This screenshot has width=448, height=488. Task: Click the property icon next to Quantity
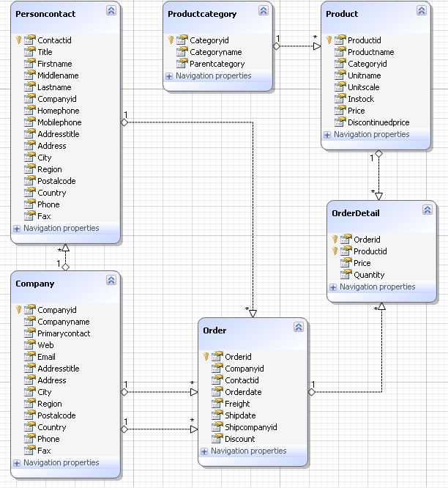346,275
